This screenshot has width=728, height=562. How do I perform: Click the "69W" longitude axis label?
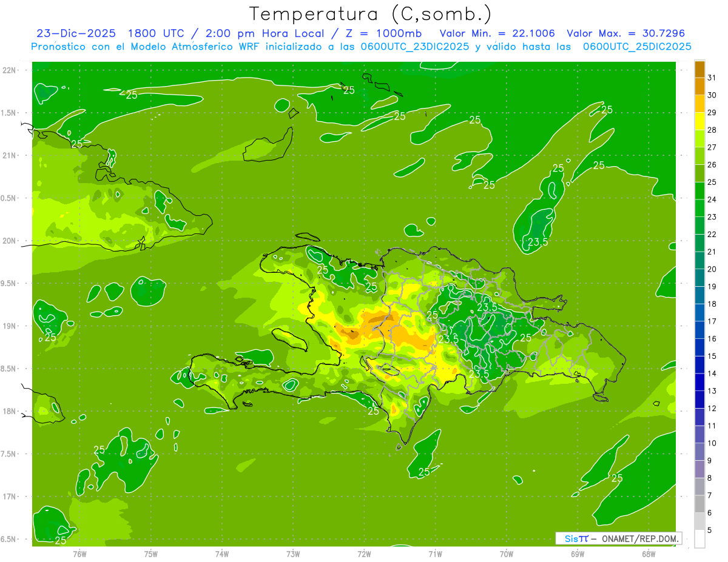coord(578,554)
